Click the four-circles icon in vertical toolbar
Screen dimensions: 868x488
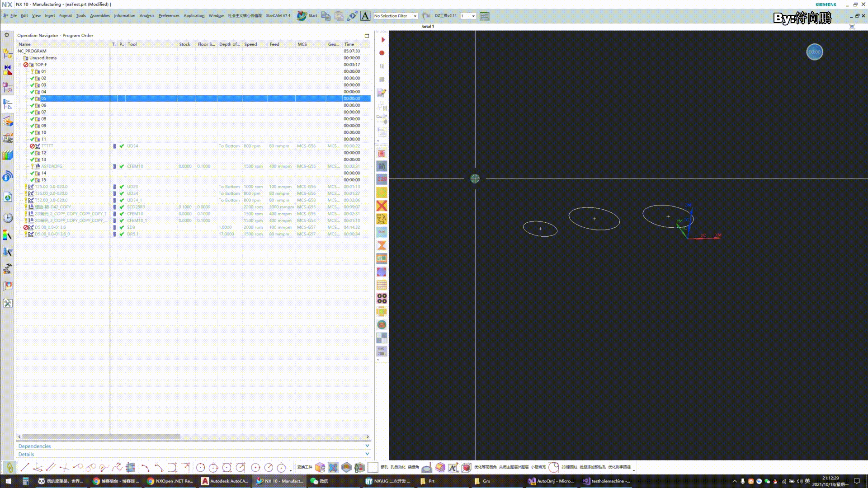[382, 298]
